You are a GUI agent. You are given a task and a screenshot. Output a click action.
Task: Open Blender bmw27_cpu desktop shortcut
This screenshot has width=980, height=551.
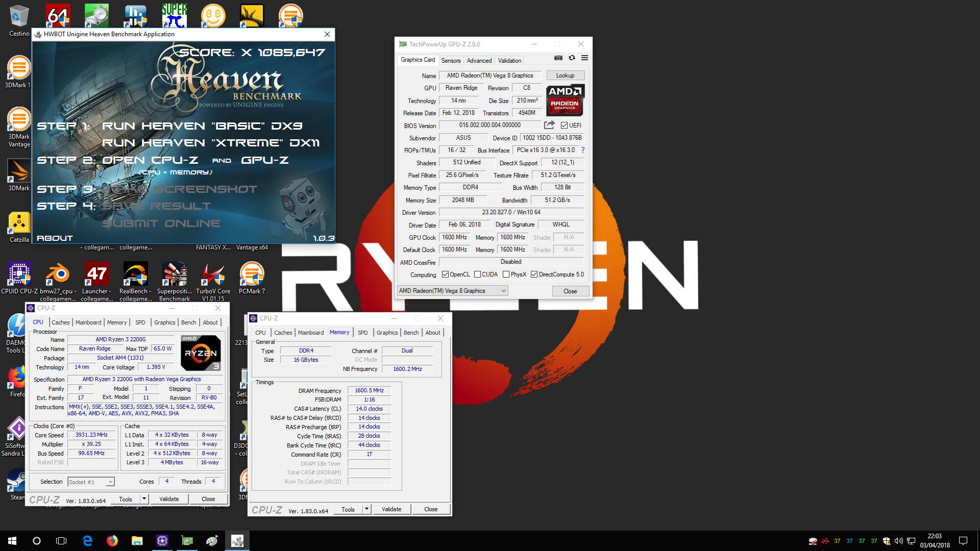point(58,281)
